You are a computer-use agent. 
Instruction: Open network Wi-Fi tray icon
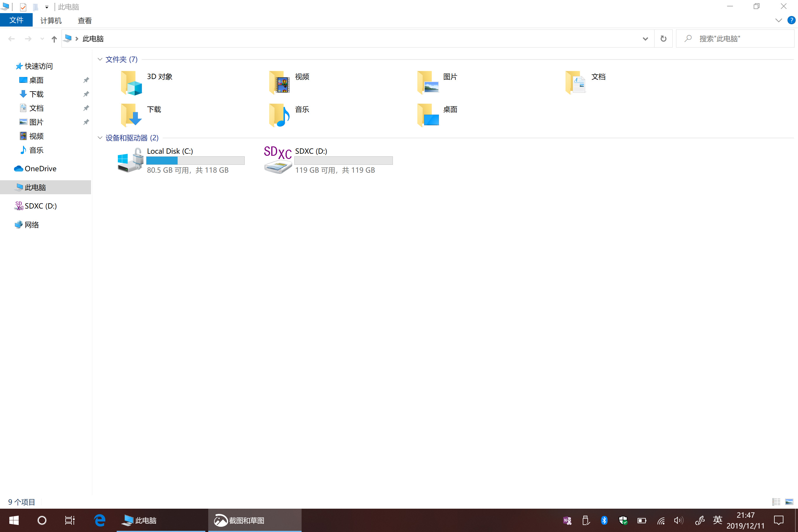[x=661, y=520]
